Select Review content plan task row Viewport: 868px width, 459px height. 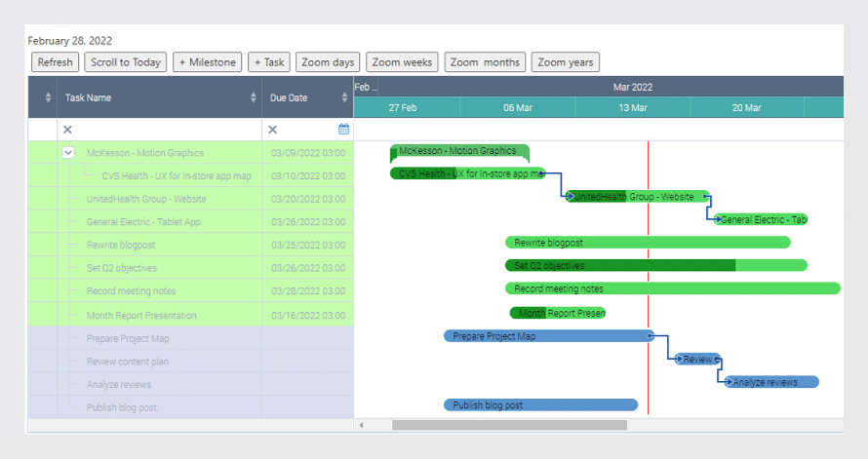click(191, 362)
